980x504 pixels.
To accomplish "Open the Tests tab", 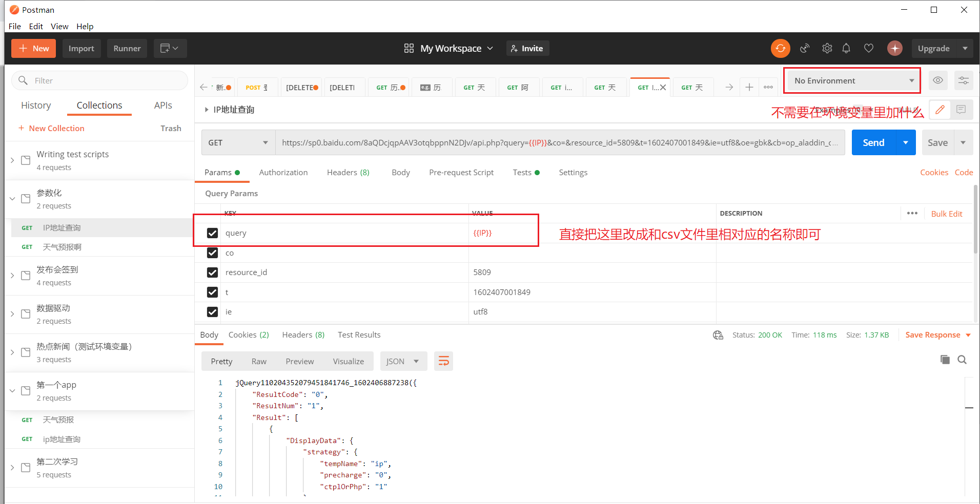I will click(526, 172).
